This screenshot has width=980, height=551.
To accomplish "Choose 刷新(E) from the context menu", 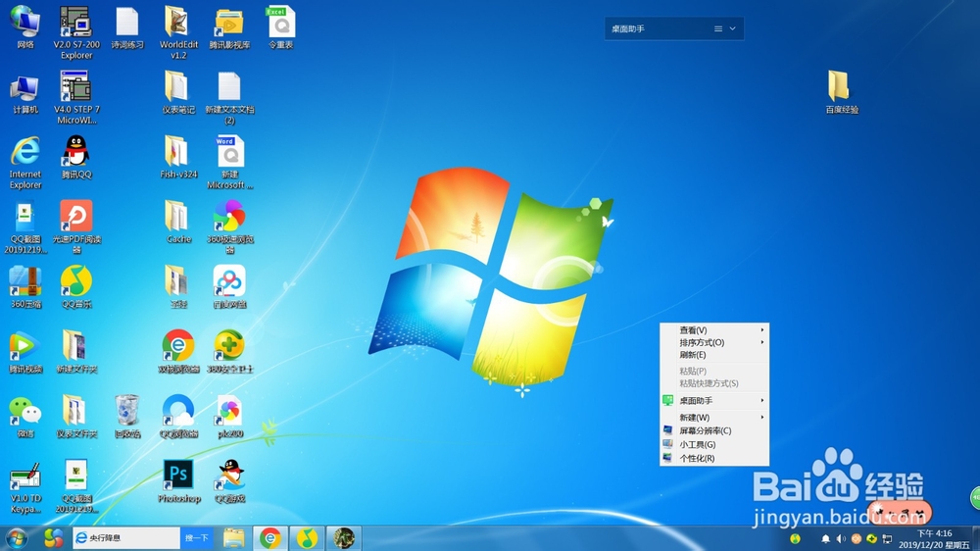I will tap(714, 355).
